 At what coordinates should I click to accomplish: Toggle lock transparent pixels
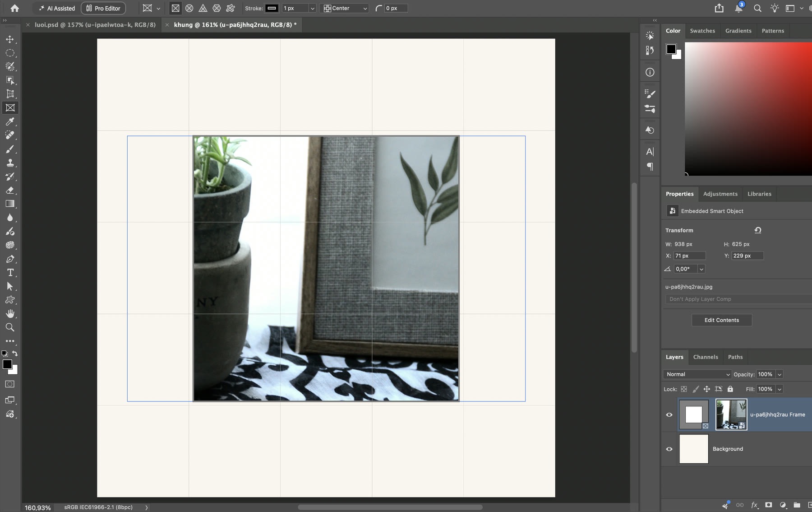pos(684,389)
